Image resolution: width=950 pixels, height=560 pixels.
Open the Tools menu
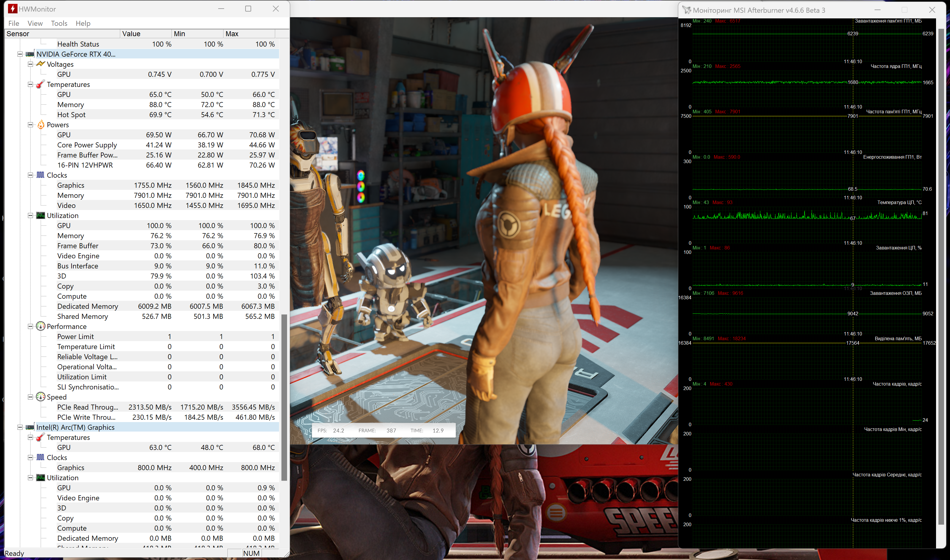59,23
